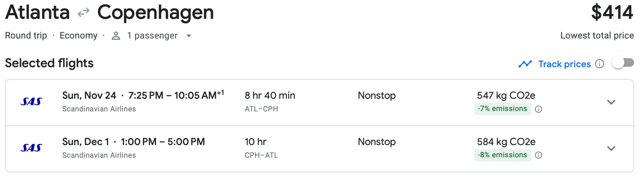Click the round-trip swap arrows icon

(84, 13)
